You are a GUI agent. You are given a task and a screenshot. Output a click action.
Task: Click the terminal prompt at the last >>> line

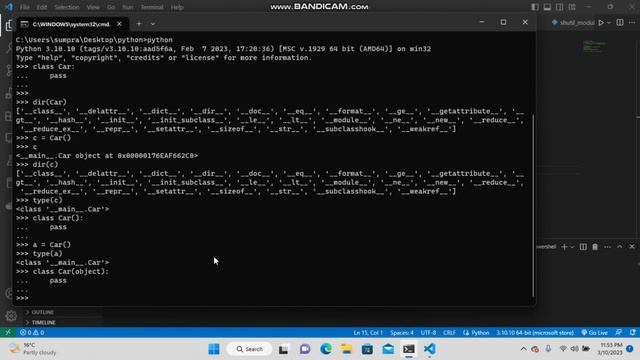[x=22, y=298]
